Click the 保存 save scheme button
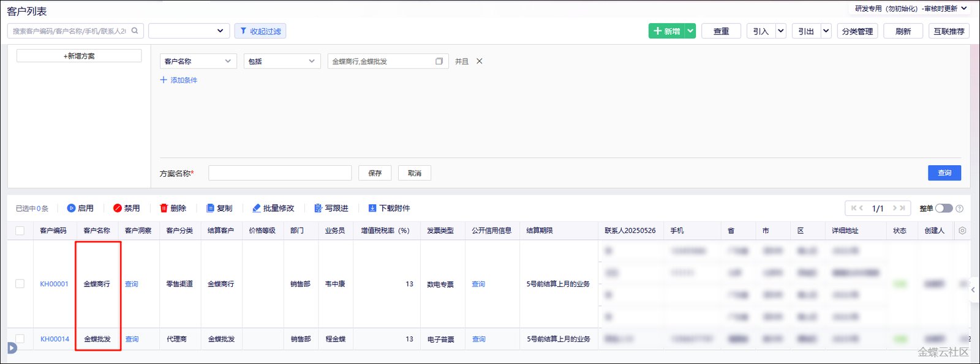The width and height of the screenshot is (980, 364). (375, 173)
